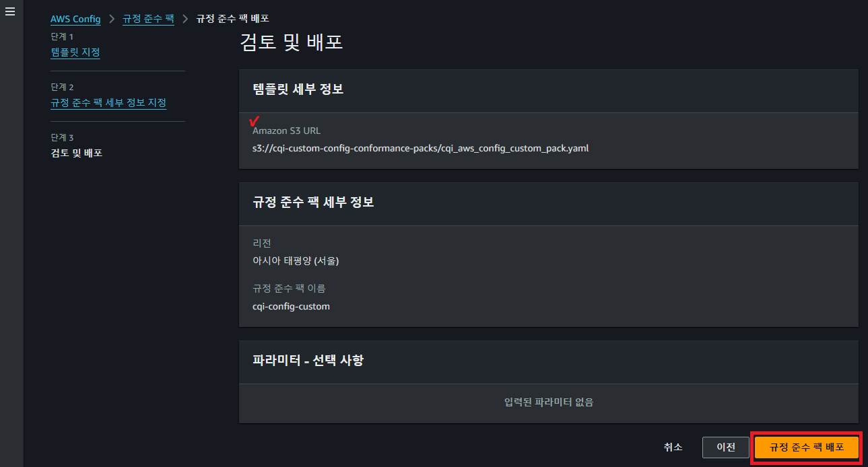Click the S3 URL ending in custom_pack.yaml
The width and height of the screenshot is (868, 467).
coord(420,148)
